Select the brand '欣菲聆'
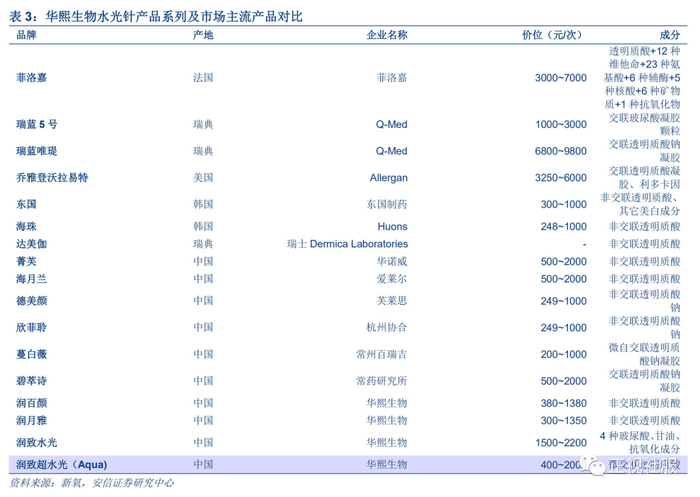The height and width of the screenshot is (497, 700). [x=31, y=327]
